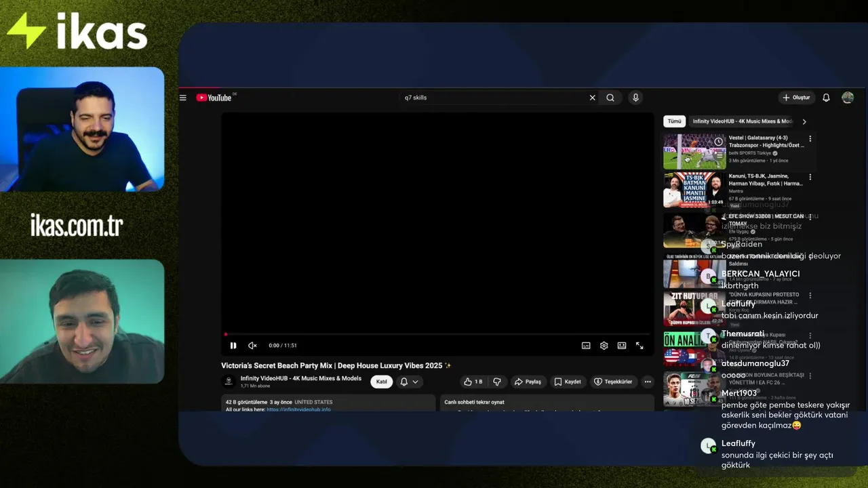868x488 pixels.
Task: Open Infinity VideoHUB channel avatar
Action: point(229,382)
